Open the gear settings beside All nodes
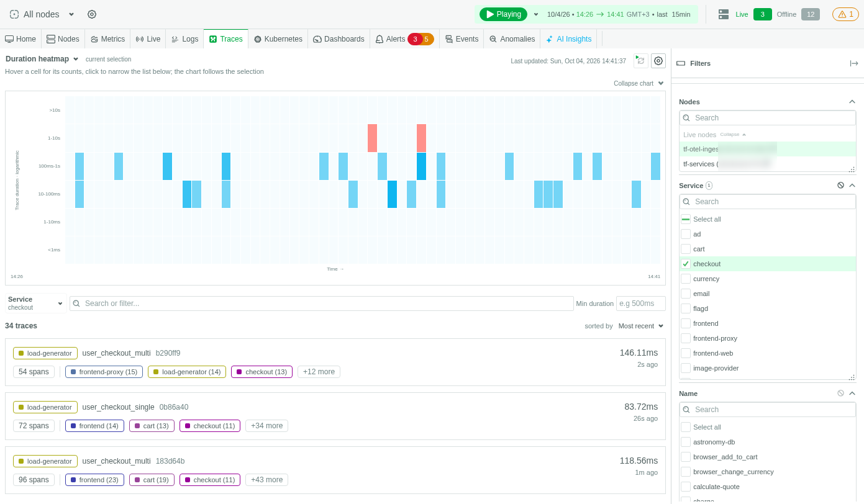Image resolution: width=864 pixels, height=504 pixels. (92, 14)
